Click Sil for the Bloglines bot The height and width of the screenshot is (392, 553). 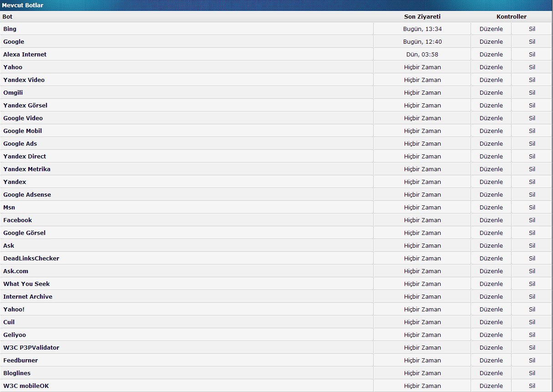click(x=532, y=373)
